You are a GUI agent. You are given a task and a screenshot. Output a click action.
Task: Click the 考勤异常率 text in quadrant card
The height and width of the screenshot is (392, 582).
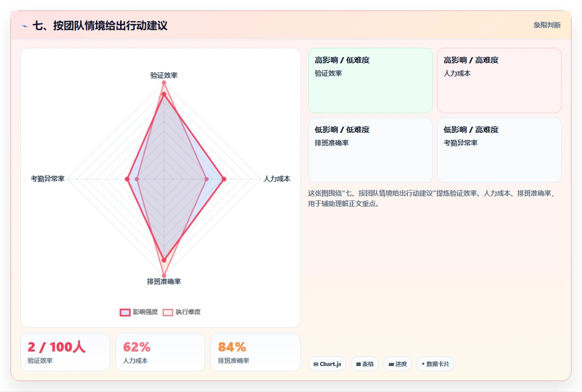point(460,143)
